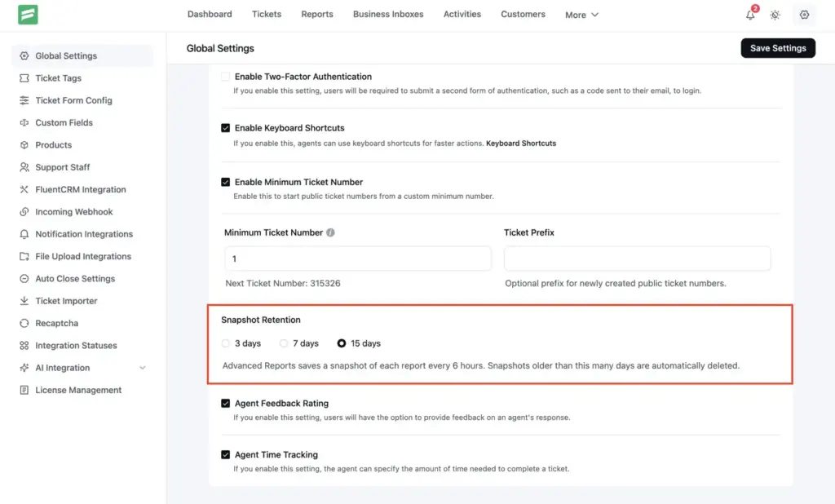
Task: Open settings gear icon in top bar
Action: (x=804, y=15)
